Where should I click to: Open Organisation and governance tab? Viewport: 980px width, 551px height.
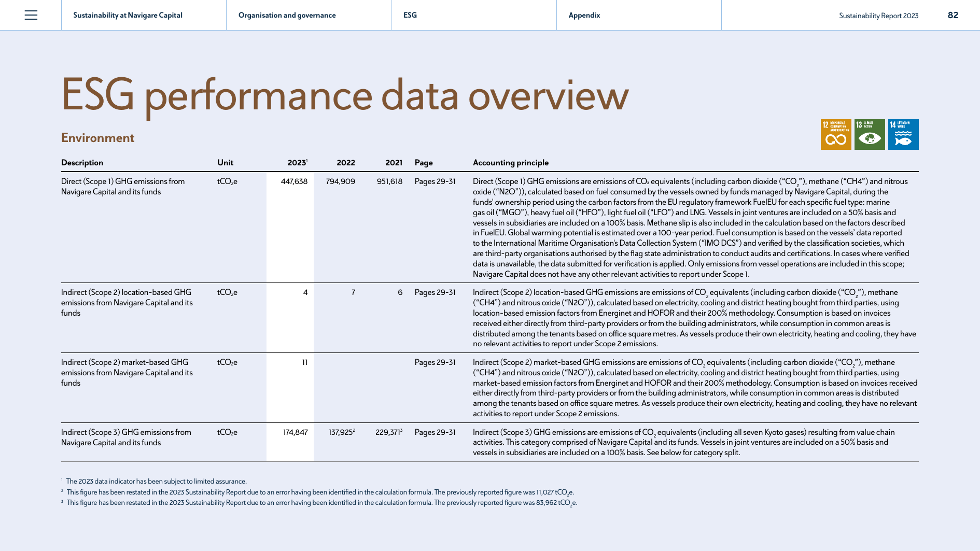pos(287,15)
